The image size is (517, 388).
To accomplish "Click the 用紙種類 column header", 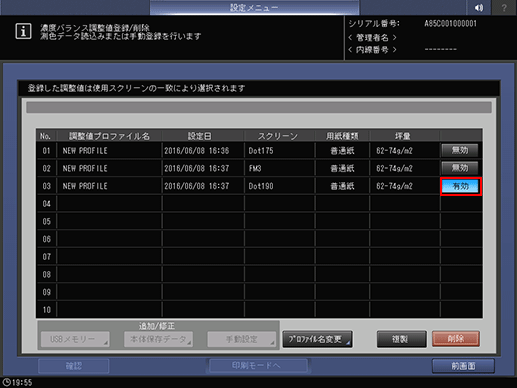I will tap(342, 136).
